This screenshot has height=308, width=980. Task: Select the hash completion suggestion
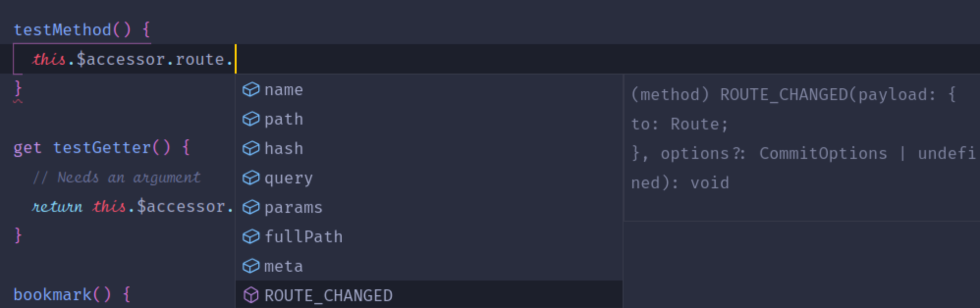[283, 148]
